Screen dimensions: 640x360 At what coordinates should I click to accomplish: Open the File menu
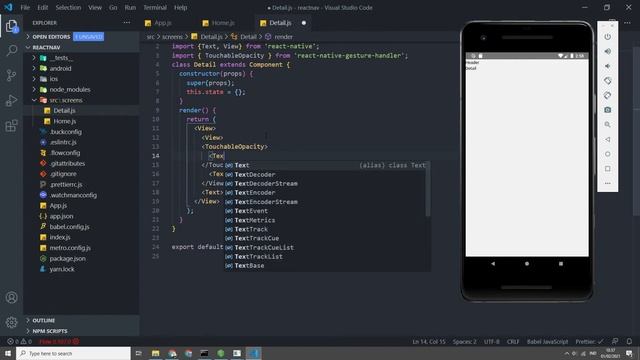(25, 7)
